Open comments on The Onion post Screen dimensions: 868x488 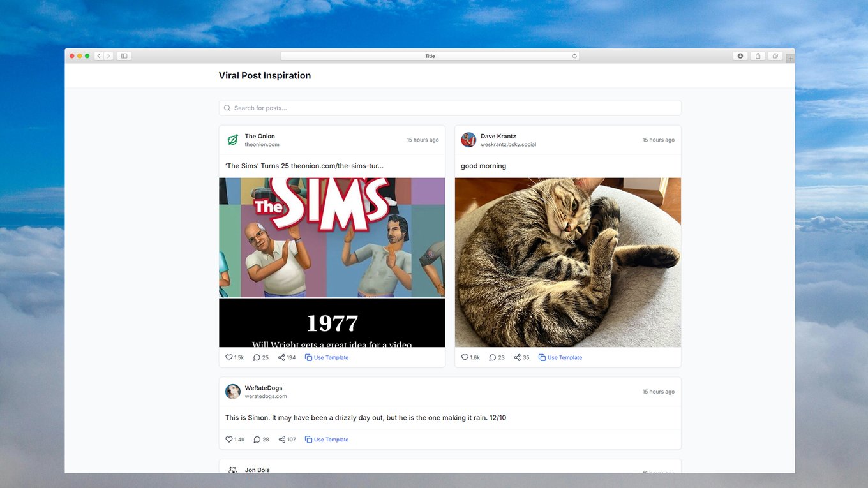[x=257, y=357]
